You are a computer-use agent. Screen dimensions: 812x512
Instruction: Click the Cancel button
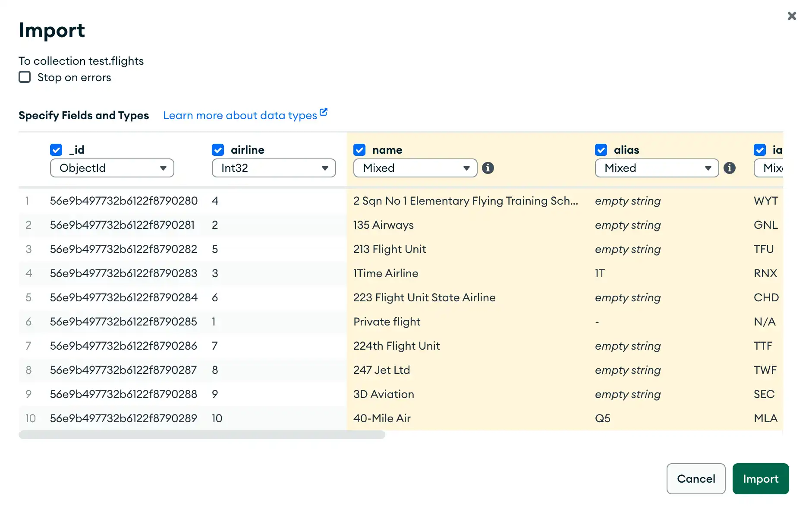696,478
